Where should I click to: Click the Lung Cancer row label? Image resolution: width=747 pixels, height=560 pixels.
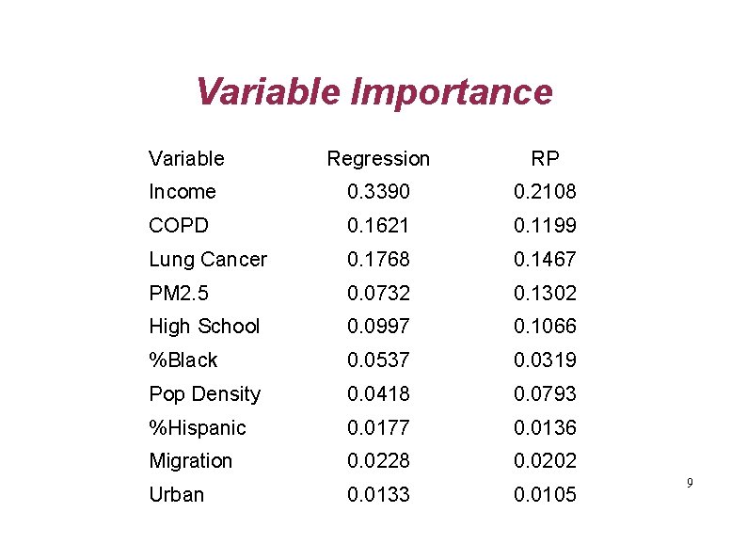(x=208, y=260)
